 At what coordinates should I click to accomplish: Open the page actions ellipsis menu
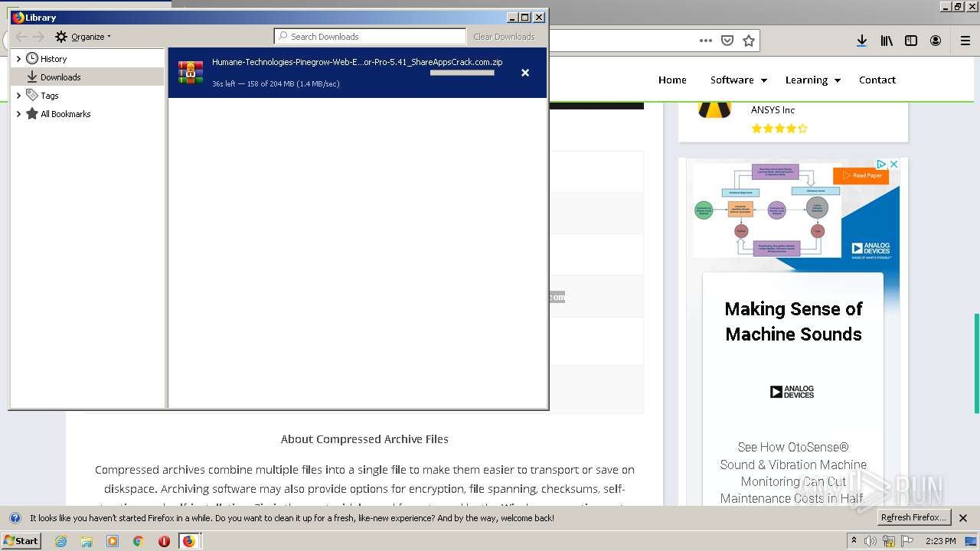[706, 41]
